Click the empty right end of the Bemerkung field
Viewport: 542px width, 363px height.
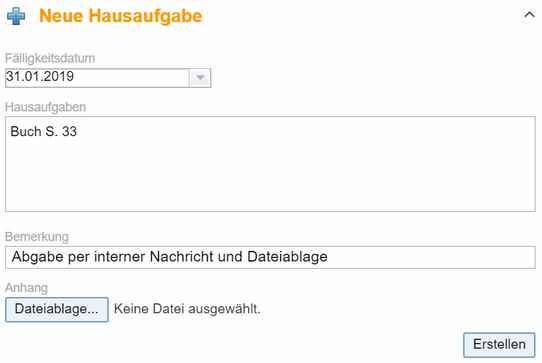coord(430,257)
